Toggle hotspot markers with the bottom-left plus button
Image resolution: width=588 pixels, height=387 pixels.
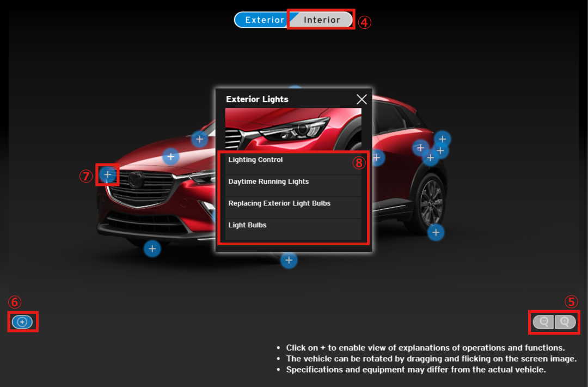click(x=22, y=322)
